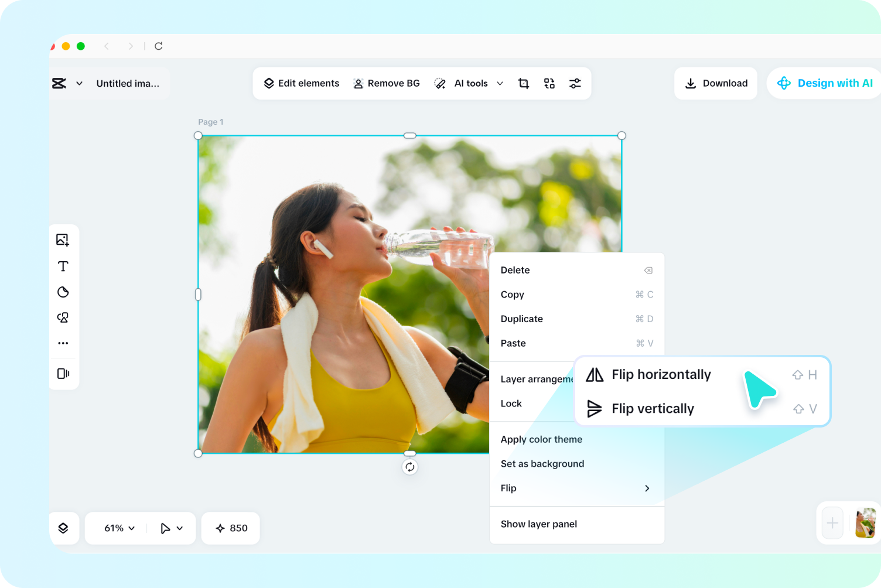Image resolution: width=881 pixels, height=588 pixels.
Task: Click the resize canvas icon in sidebar
Action: click(x=63, y=374)
